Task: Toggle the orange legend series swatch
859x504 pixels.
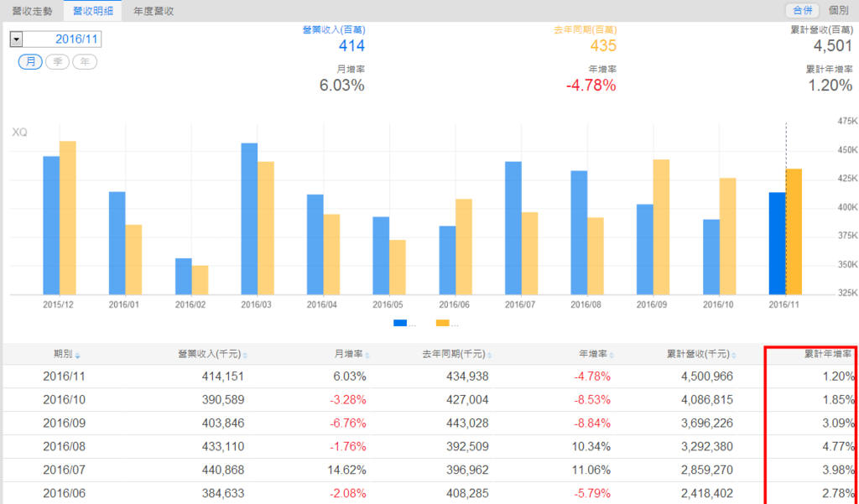Action: click(443, 323)
